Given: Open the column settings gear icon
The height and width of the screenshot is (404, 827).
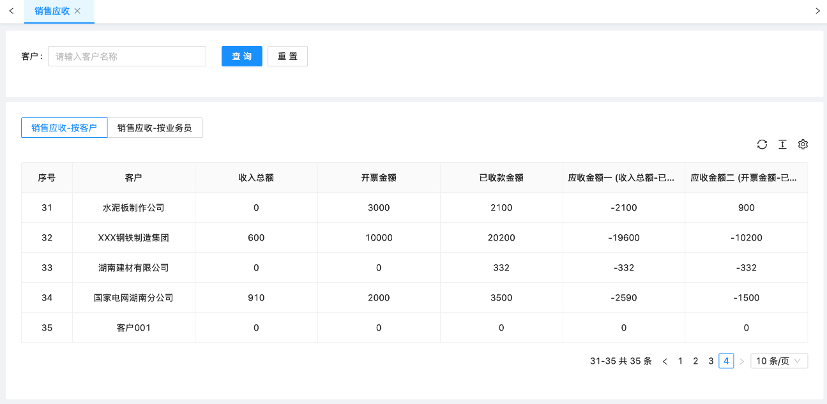Looking at the screenshot, I should pos(803,145).
